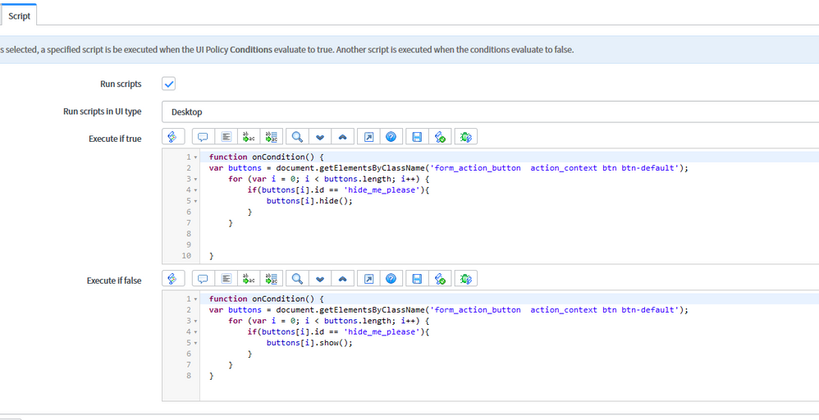This screenshot has height=420, width=819.
Task: Toggle syntax editor for Execute if false
Action: click(x=173, y=278)
